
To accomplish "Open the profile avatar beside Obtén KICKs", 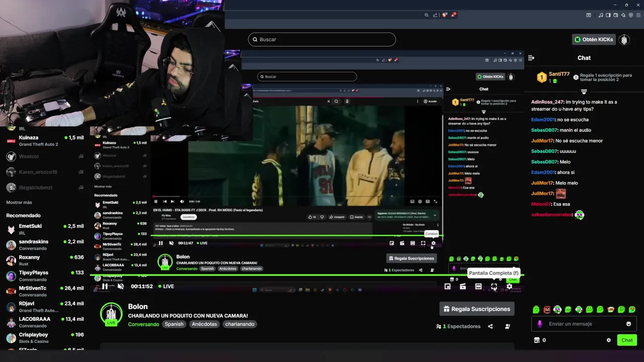I will click(624, 39).
